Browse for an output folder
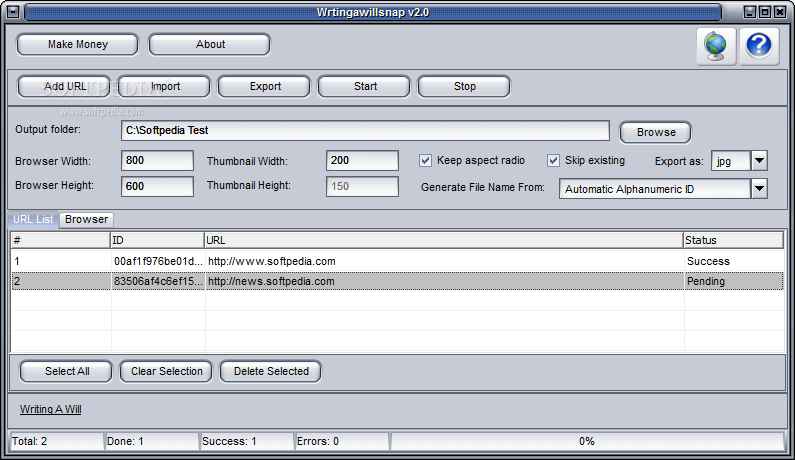 [656, 132]
